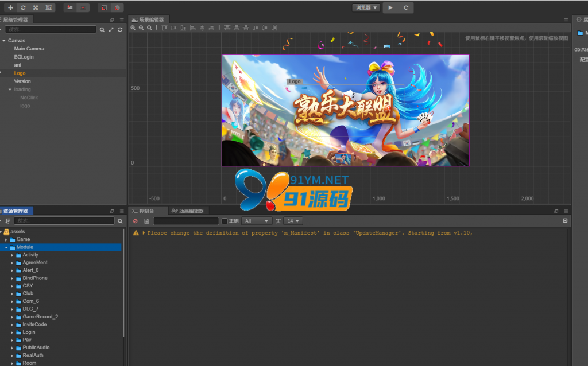
Task: Refresh the hierarchy panel
Action: click(120, 30)
